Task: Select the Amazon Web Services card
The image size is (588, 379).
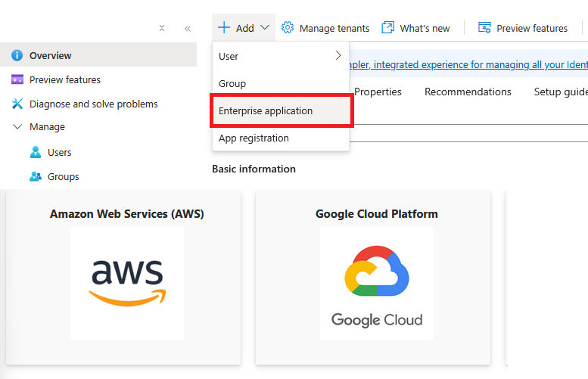Action: (127, 276)
